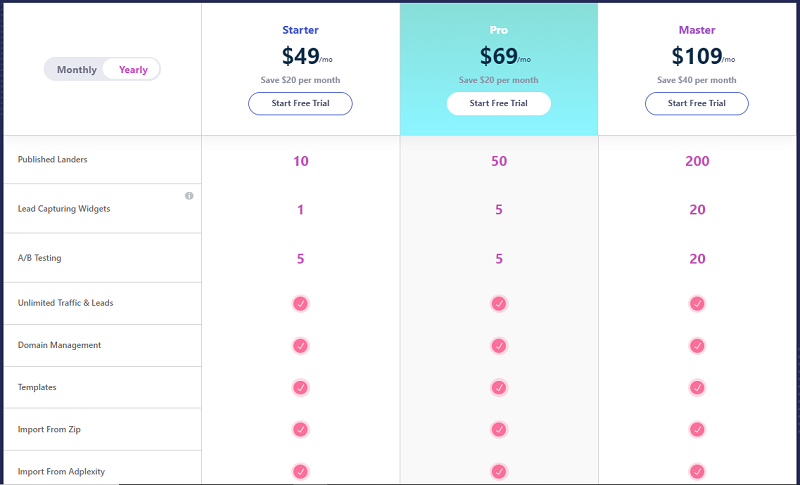Click Starter checkmark for Templates

click(301, 388)
